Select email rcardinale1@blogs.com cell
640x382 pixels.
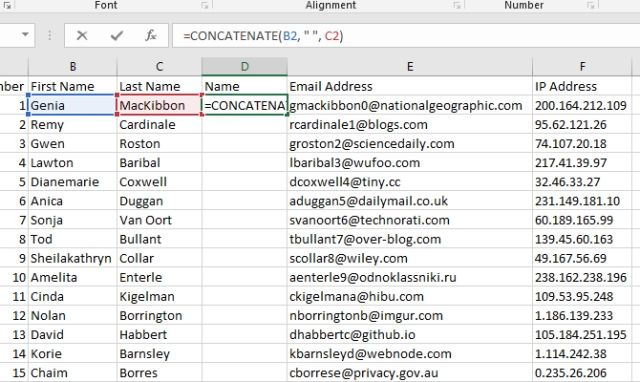coord(410,124)
